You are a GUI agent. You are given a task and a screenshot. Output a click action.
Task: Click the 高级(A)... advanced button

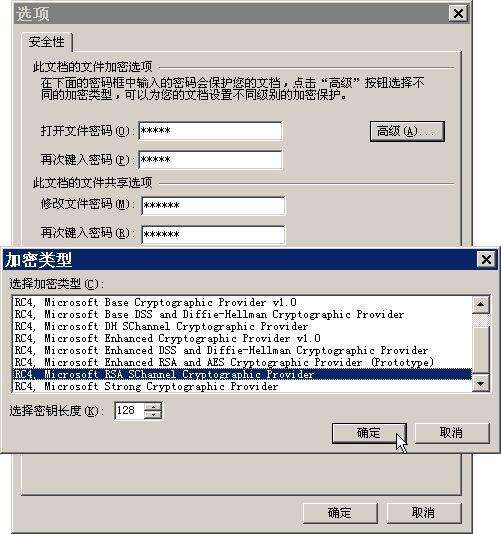407,131
